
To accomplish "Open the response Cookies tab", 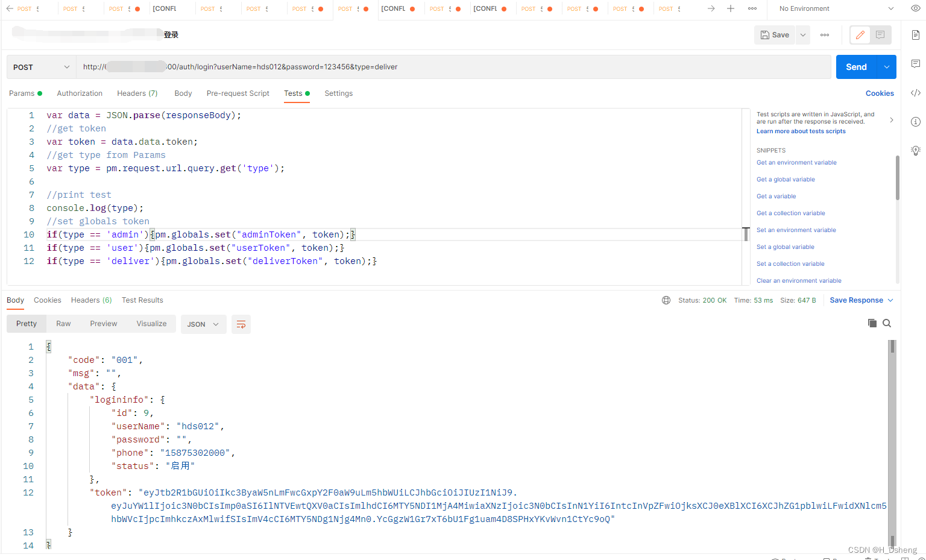I will (x=48, y=300).
